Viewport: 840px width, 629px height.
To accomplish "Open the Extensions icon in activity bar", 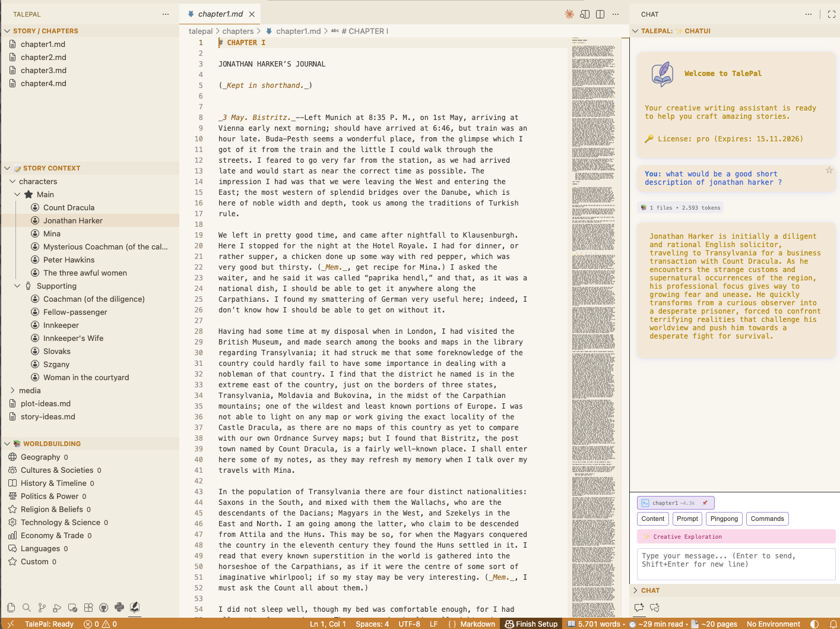I will click(x=88, y=607).
